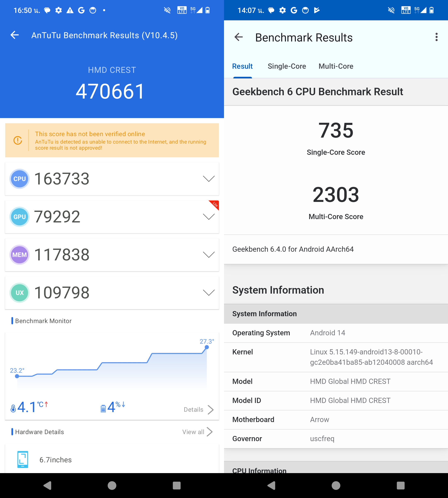Tap the purple MEM badge icon

(19, 255)
